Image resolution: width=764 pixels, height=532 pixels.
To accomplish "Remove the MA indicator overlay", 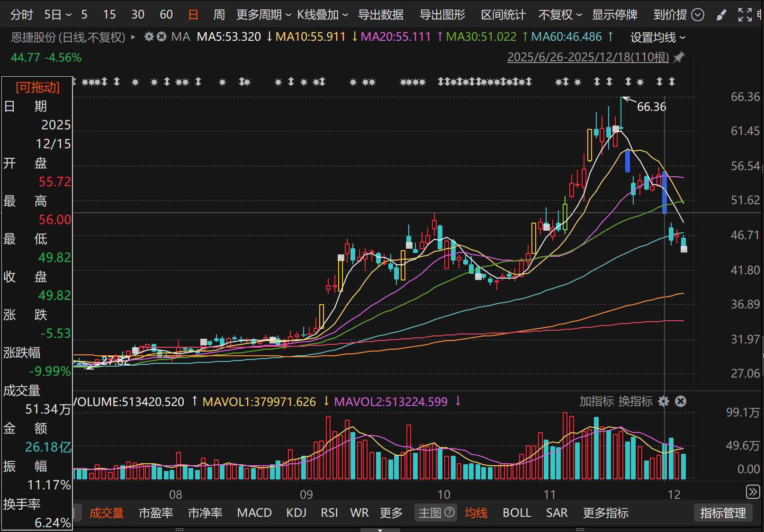I will (162, 36).
